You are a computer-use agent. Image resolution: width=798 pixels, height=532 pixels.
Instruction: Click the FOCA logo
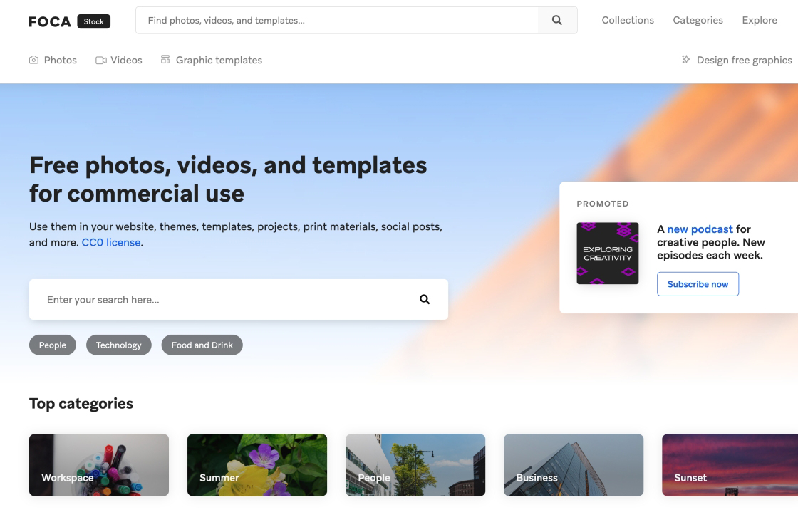click(50, 21)
